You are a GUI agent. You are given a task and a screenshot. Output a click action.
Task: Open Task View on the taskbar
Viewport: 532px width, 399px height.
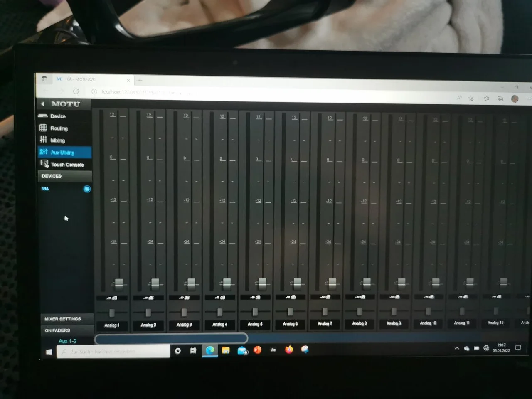tap(193, 351)
